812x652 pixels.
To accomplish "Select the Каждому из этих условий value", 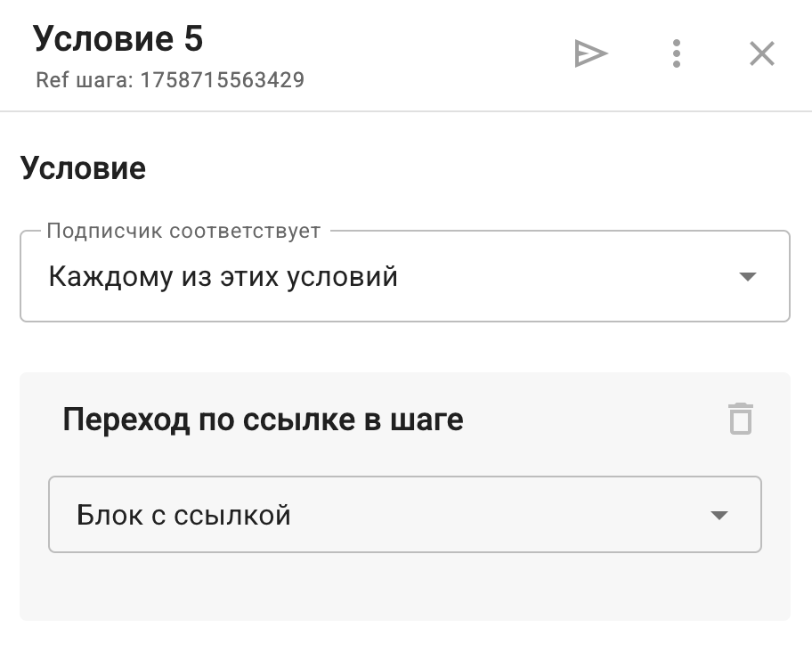I will point(223,277).
